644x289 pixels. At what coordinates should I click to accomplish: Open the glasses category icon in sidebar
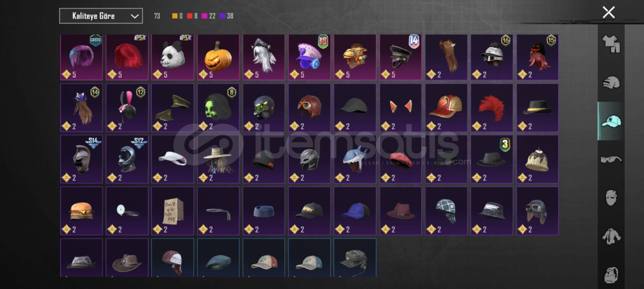[611, 159]
